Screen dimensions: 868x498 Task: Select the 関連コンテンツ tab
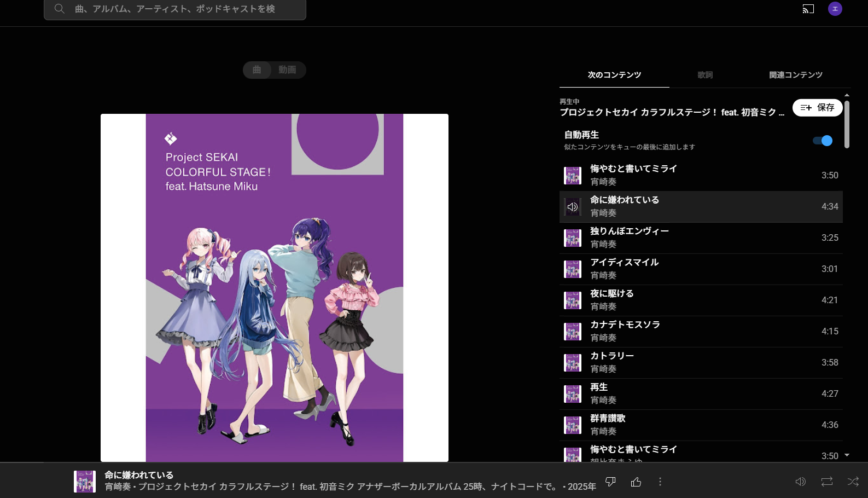click(796, 75)
